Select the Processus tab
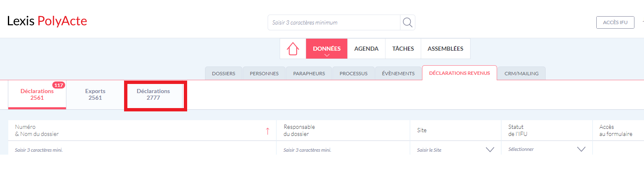Screen dimensions: 644x170 click(353, 74)
